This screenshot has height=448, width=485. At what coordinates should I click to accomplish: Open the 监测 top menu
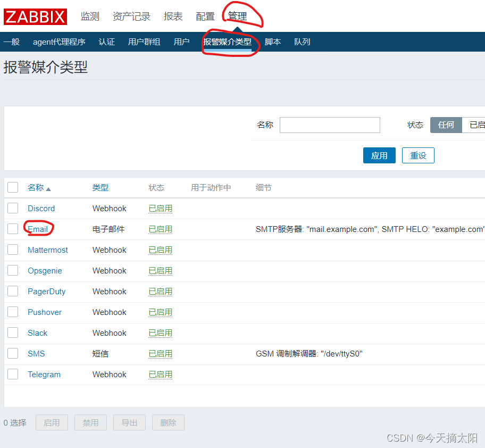(90, 16)
